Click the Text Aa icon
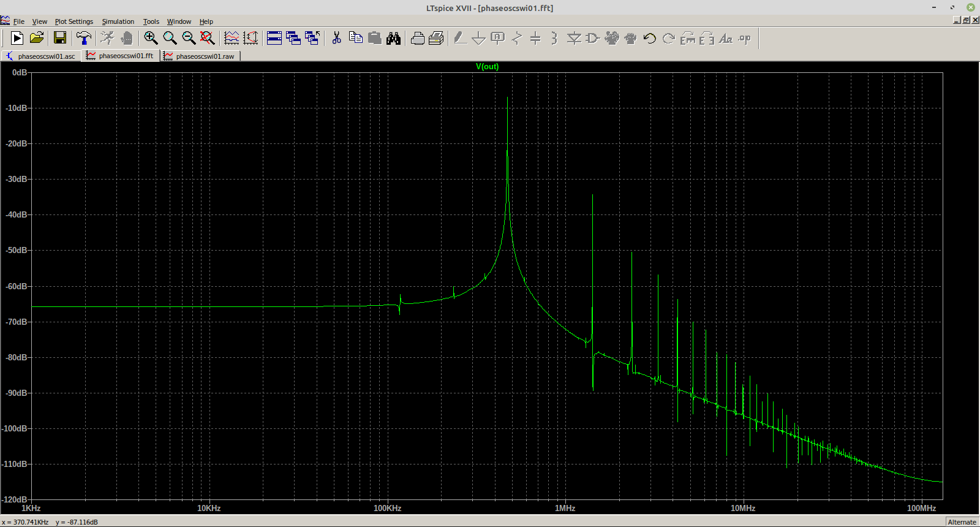 (726, 38)
